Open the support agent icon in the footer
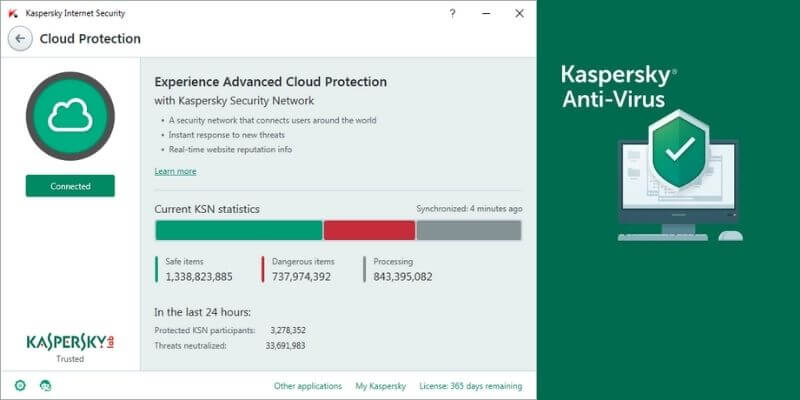 tap(45, 385)
